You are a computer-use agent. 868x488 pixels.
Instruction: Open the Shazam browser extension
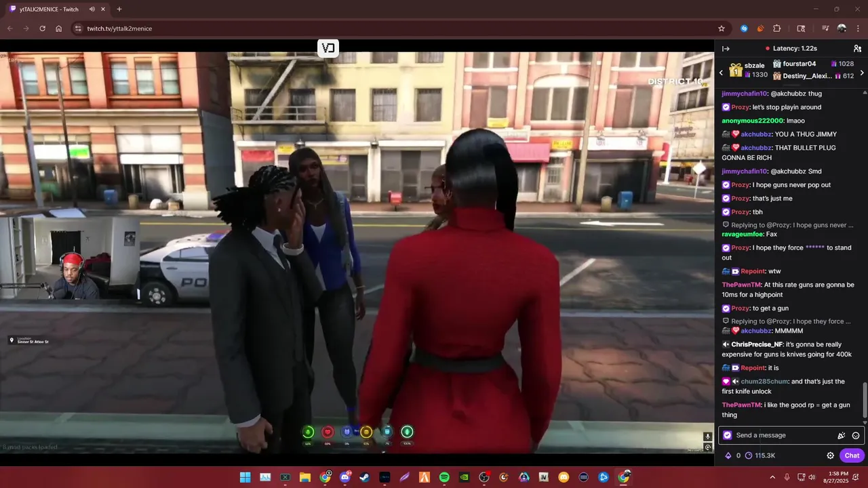(x=744, y=28)
